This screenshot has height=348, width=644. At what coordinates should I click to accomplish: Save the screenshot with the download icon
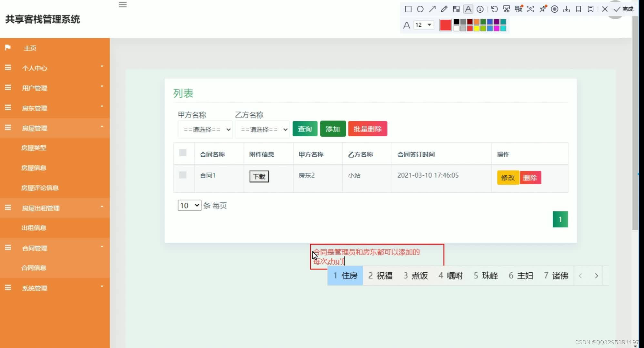(567, 9)
